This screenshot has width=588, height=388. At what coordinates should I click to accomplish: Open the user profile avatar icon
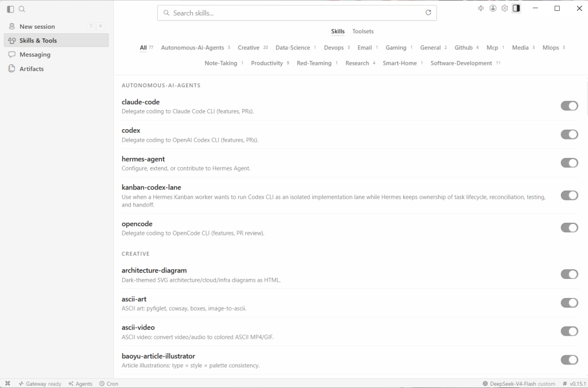point(493,8)
